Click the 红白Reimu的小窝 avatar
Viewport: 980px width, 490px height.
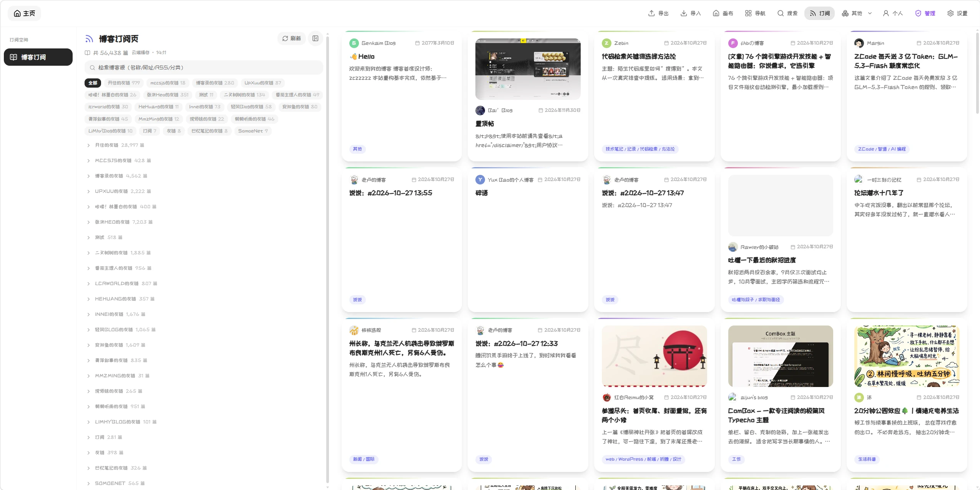(606, 397)
